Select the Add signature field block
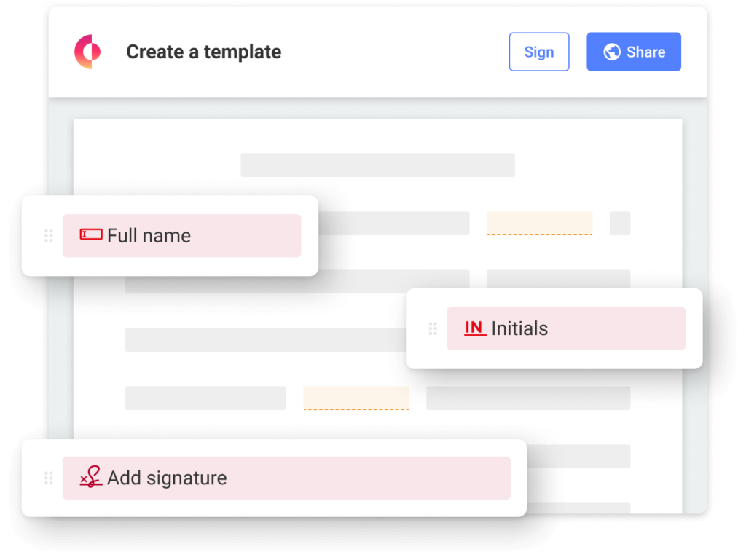Screen dimensions: 746x560 coord(286,478)
